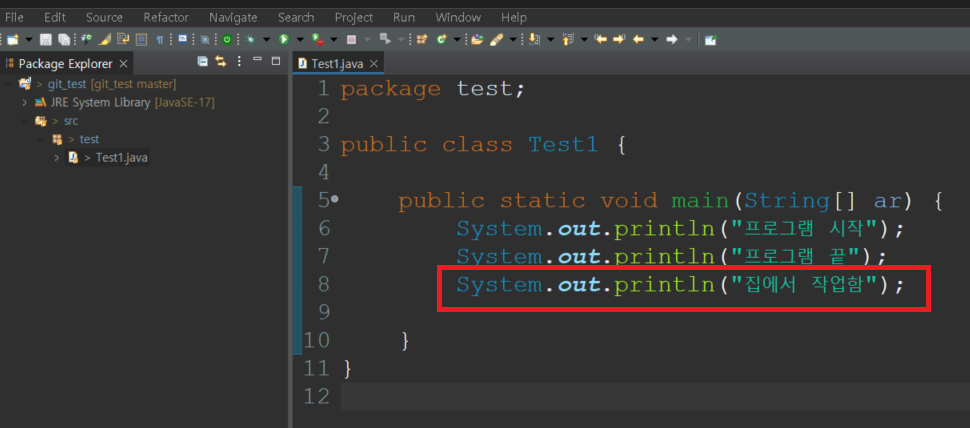Click Collapse All in Package Explorer

(x=202, y=61)
